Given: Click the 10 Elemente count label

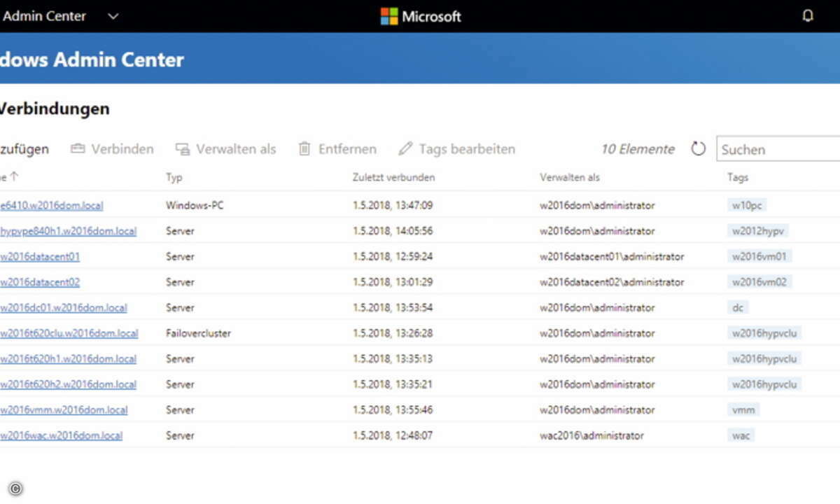Looking at the screenshot, I should pyautogui.click(x=638, y=149).
